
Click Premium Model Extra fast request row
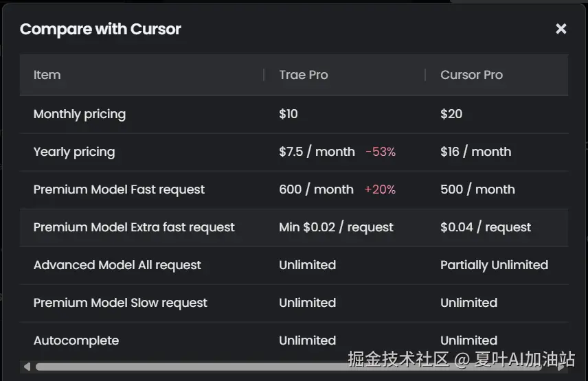[x=134, y=227]
